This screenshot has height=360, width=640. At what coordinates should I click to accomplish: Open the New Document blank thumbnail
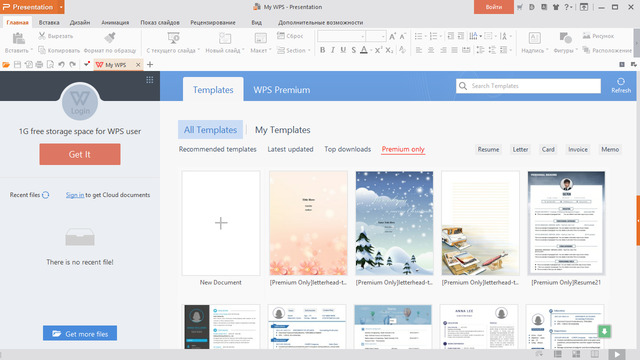pos(221,223)
